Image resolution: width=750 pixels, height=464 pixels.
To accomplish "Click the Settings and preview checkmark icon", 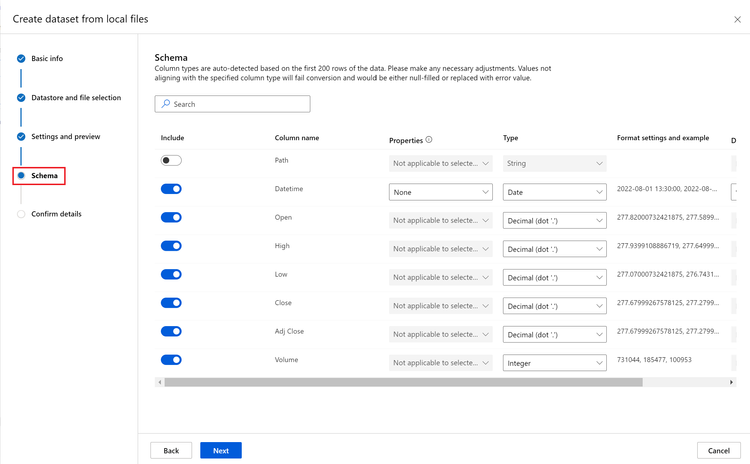I will (x=21, y=137).
